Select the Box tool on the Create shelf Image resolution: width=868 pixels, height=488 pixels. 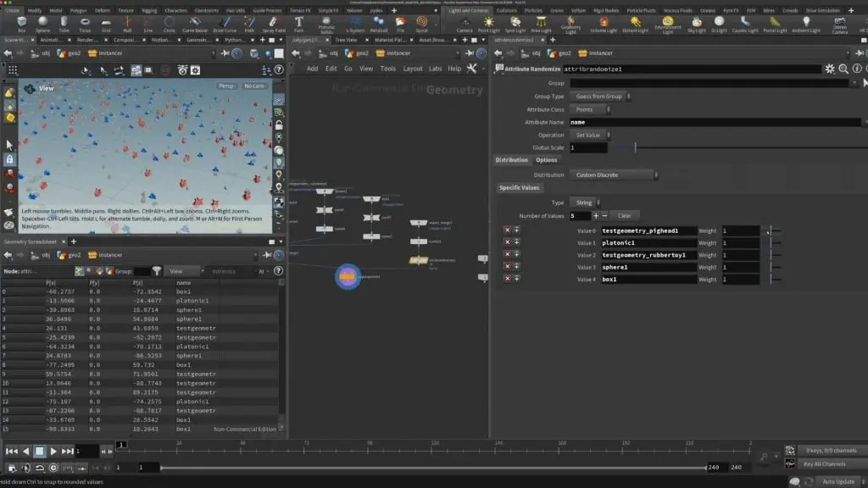20,27
